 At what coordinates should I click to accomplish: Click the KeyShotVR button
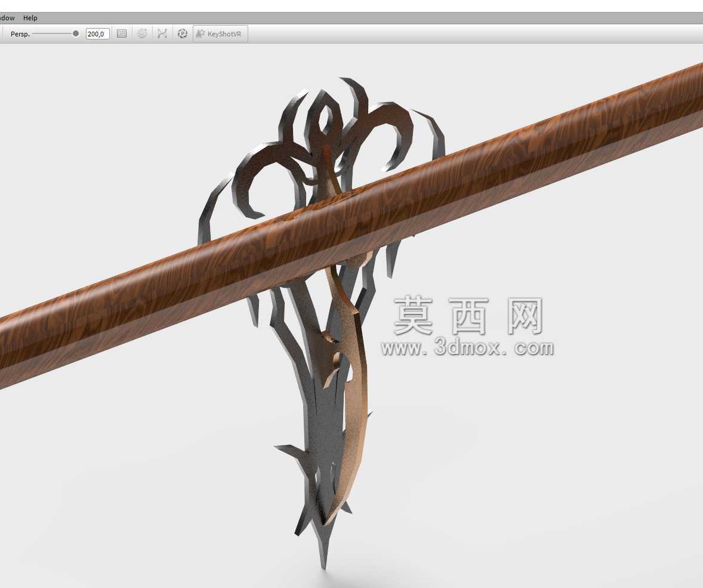point(220,33)
